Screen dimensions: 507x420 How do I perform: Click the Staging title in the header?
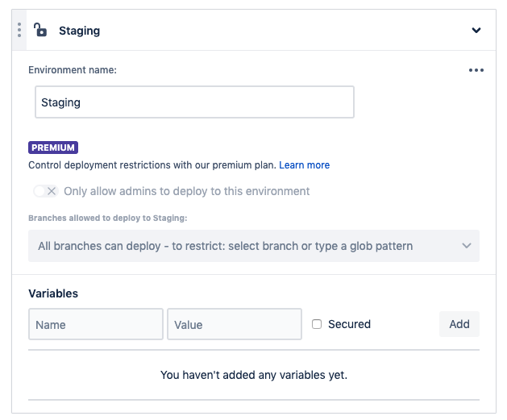pos(79,31)
